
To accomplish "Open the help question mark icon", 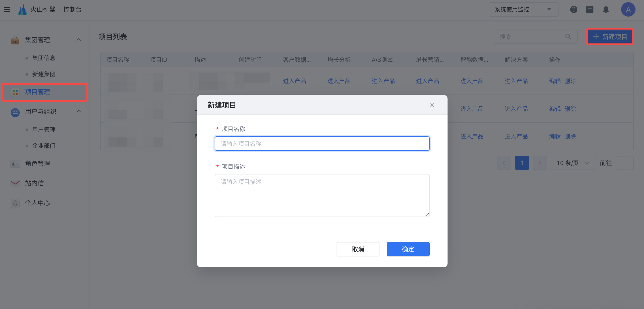I will click(x=574, y=9).
